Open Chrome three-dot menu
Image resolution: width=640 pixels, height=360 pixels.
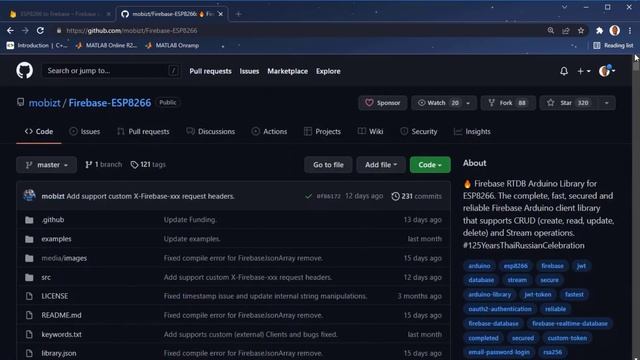(630, 31)
